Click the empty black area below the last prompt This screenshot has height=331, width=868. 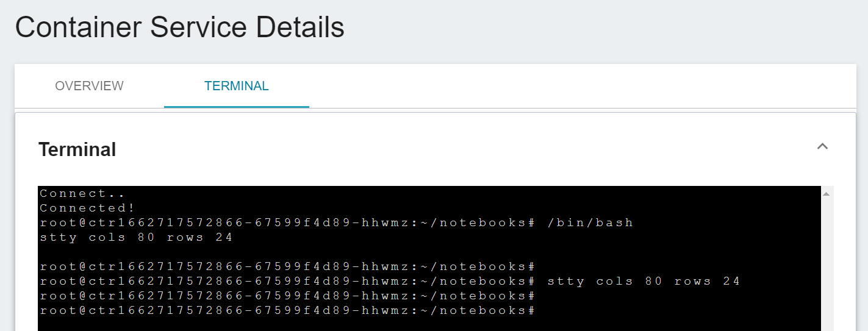coord(429,324)
